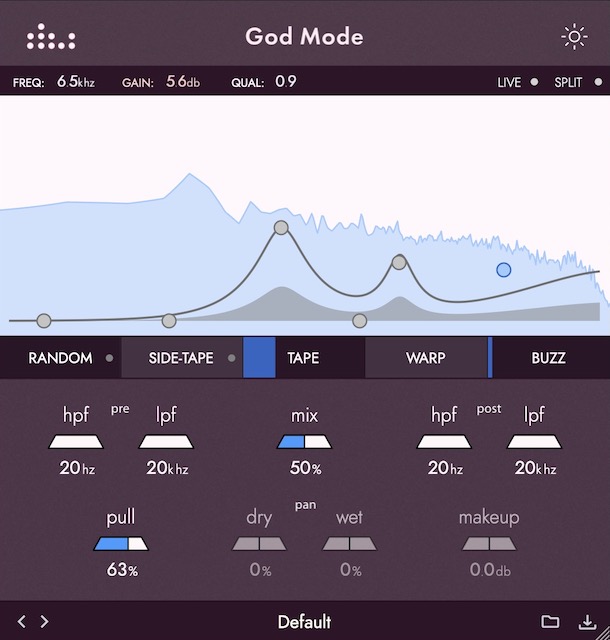610x640 pixels.
Task: Switch to the TAPE tab
Action: (x=303, y=358)
